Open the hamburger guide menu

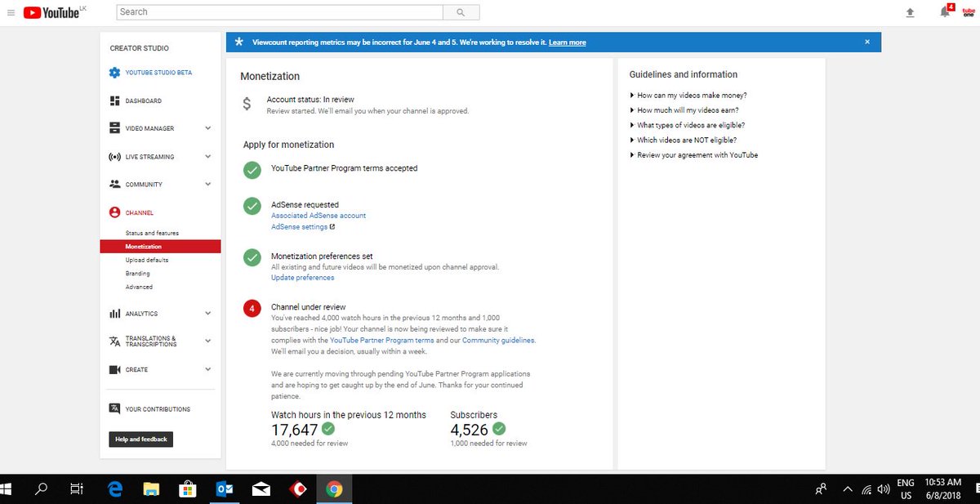tap(11, 12)
